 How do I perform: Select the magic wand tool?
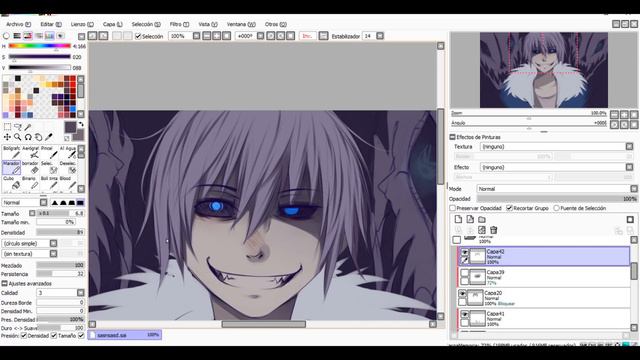(28, 127)
